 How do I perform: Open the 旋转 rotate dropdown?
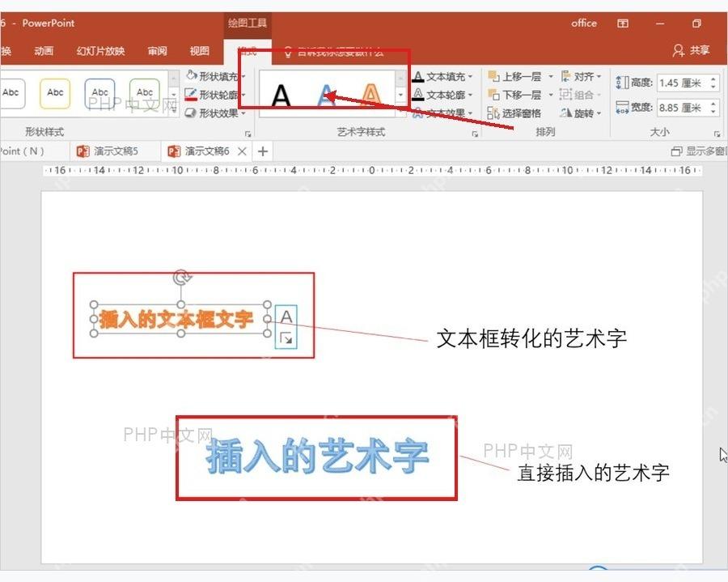(x=582, y=113)
